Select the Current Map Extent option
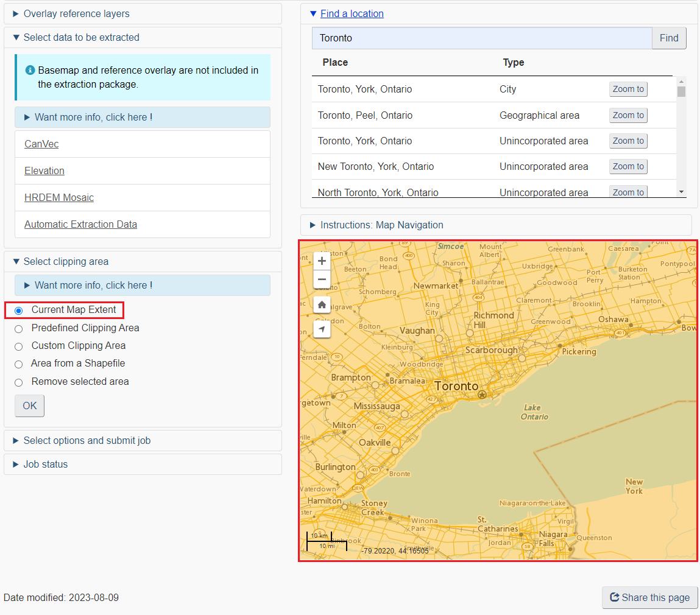 click(18, 310)
